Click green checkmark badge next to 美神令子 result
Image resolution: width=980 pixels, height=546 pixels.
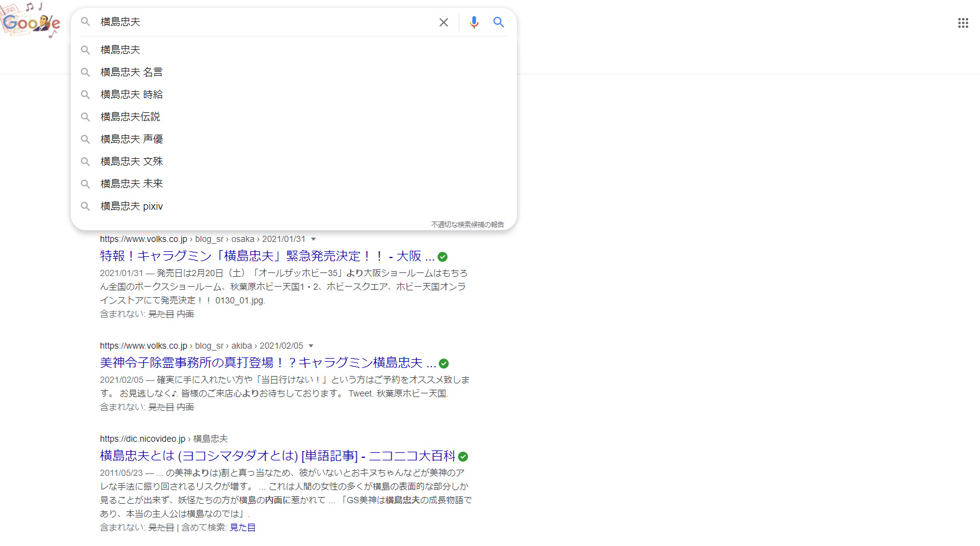click(x=444, y=364)
